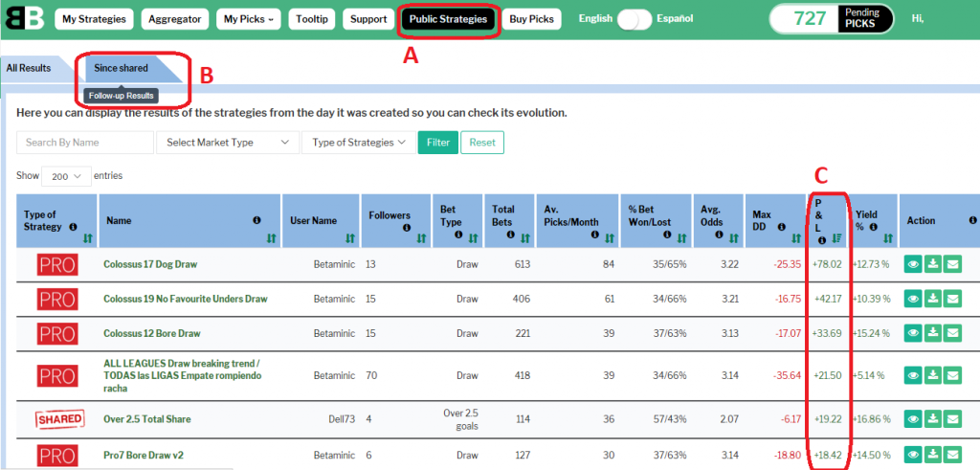Click the info icon in the Name column header

click(256, 220)
